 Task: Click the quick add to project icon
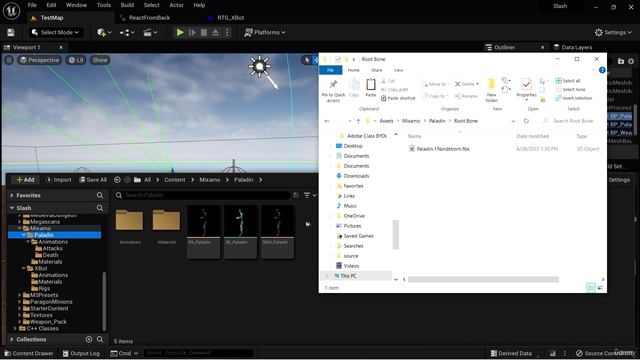(104, 32)
